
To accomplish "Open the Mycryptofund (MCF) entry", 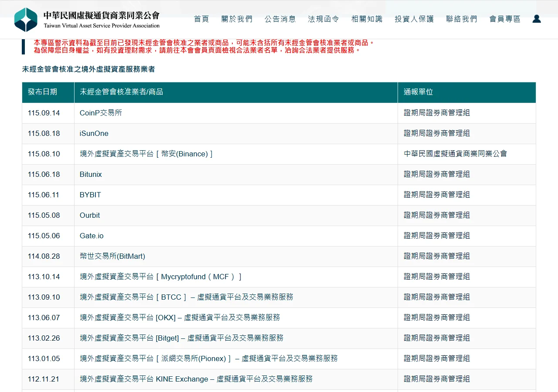I will [x=160, y=277].
